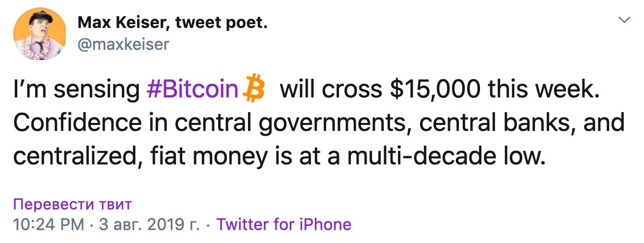Open the Twitter for iPhone source link

[284, 224]
